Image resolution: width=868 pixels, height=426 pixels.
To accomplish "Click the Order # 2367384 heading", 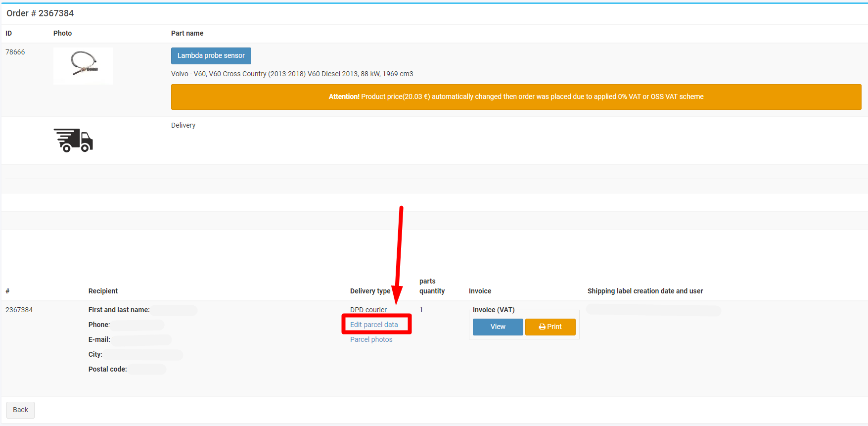I will point(40,13).
